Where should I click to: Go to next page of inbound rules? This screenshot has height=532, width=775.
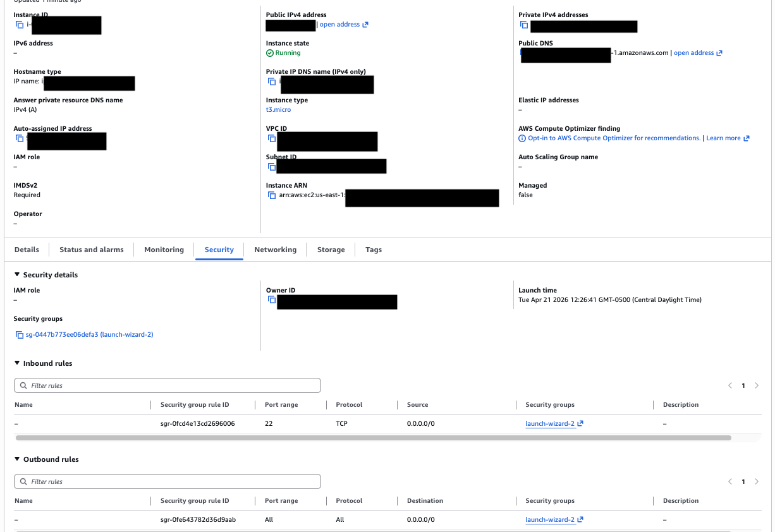click(757, 385)
